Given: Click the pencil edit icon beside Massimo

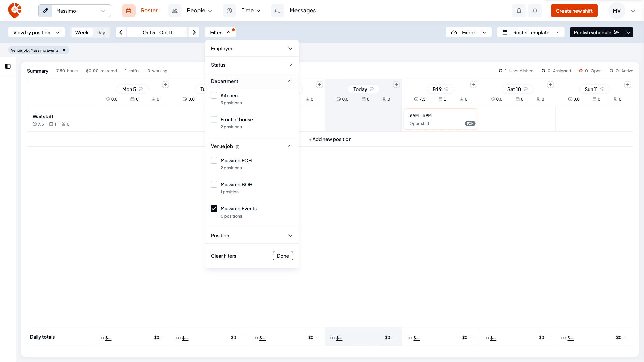Looking at the screenshot, I should click(x=45, y=11).
